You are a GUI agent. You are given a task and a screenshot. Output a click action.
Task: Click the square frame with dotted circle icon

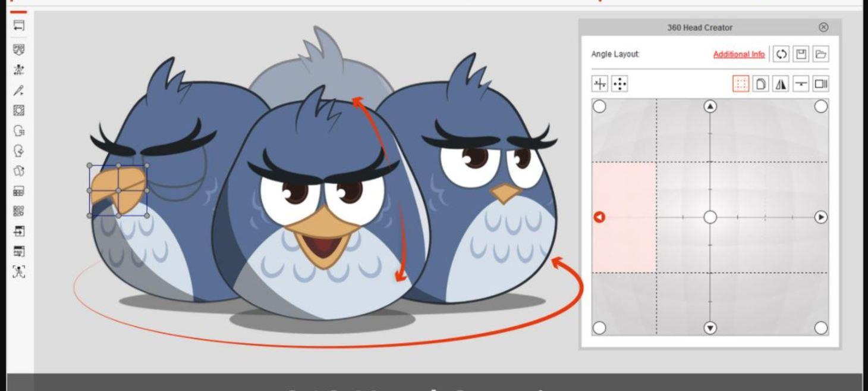tap(19, 110)
